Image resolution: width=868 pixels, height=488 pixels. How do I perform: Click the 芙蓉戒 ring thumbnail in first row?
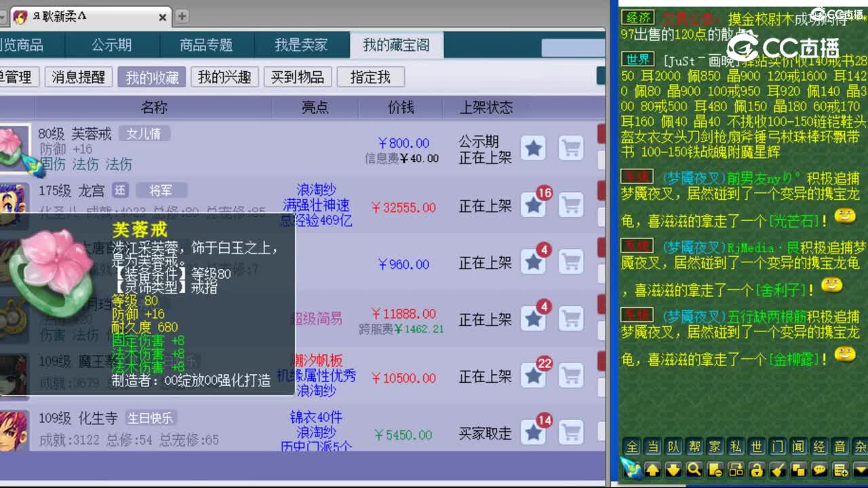pos(14,148)
